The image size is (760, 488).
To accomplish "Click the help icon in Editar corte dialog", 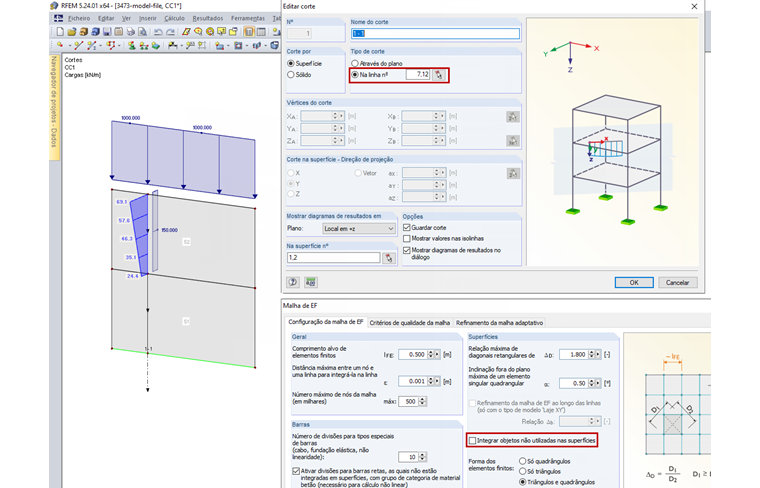I will tap(293, 282).
